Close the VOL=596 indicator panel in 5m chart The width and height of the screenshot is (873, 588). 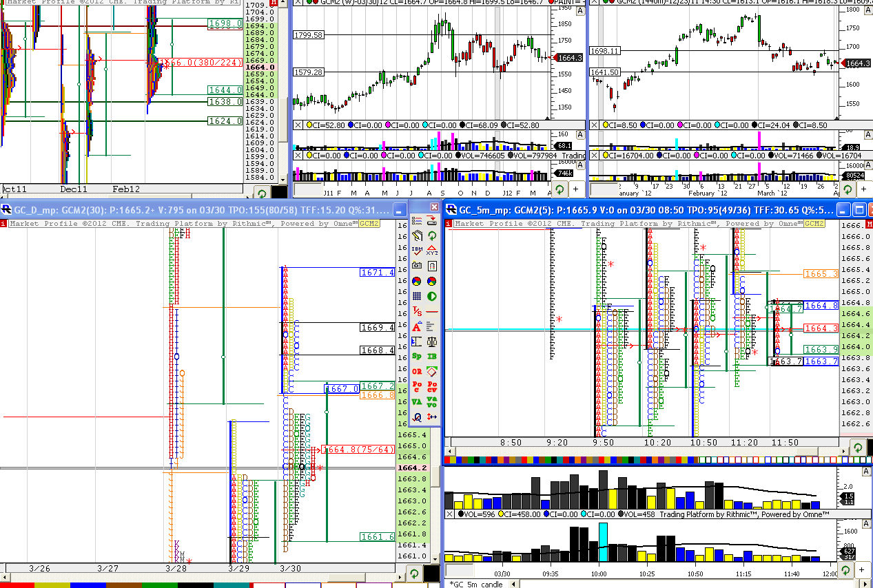pyautogui.click(x=450, y=514)
